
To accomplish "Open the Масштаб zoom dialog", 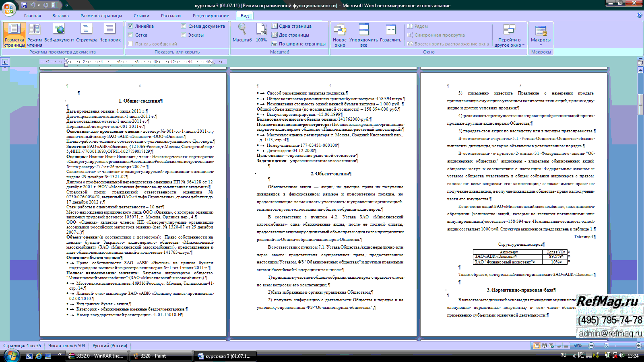I will [x=242, y=34].
